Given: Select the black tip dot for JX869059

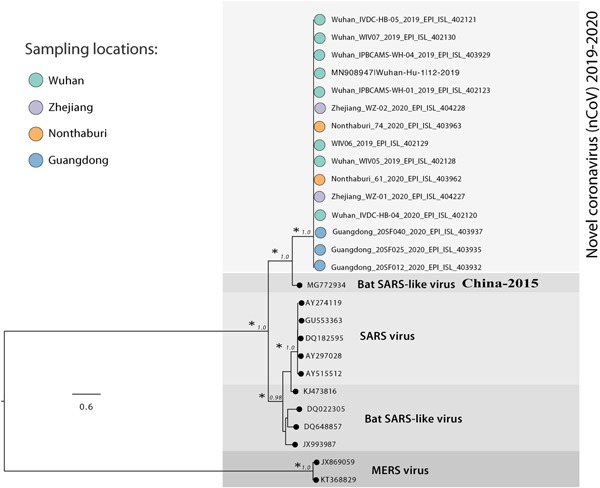Looking at the screenshot, I should click(x=317, y=462).
